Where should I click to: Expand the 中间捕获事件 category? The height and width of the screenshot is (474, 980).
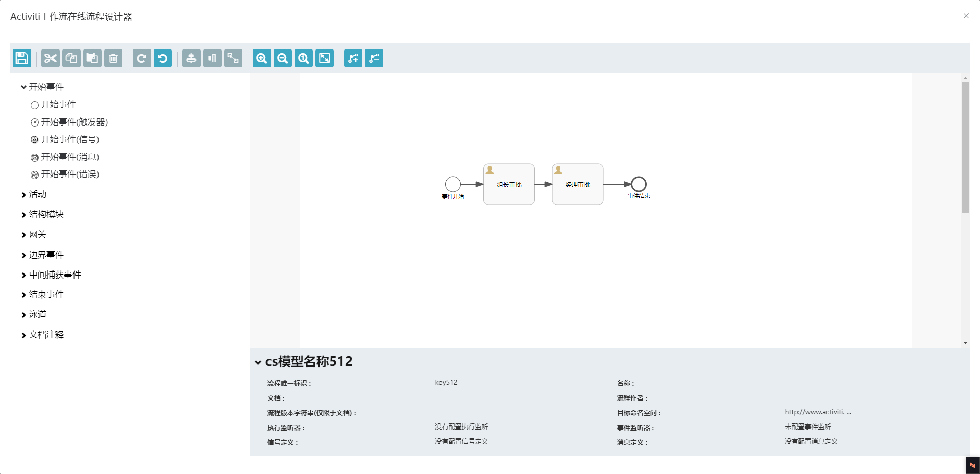51,275
